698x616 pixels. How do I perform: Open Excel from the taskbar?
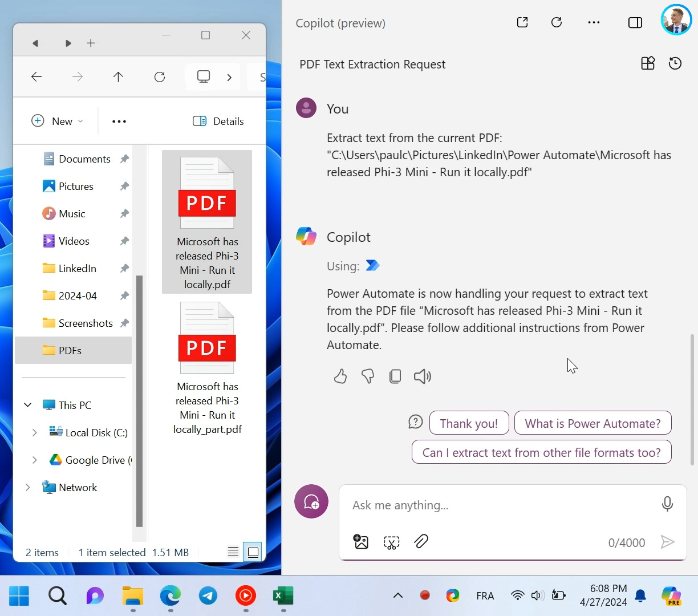(283, 596)
